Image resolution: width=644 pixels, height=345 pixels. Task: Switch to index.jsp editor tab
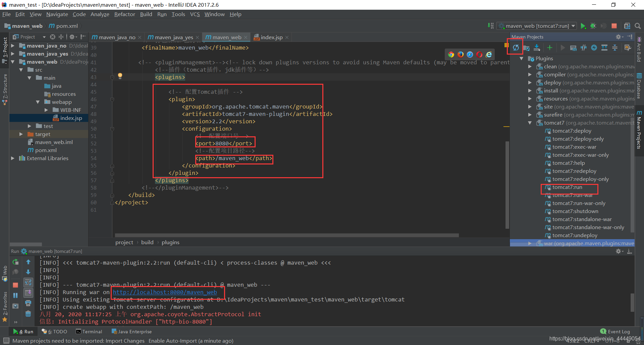click(x=271, y=37)
